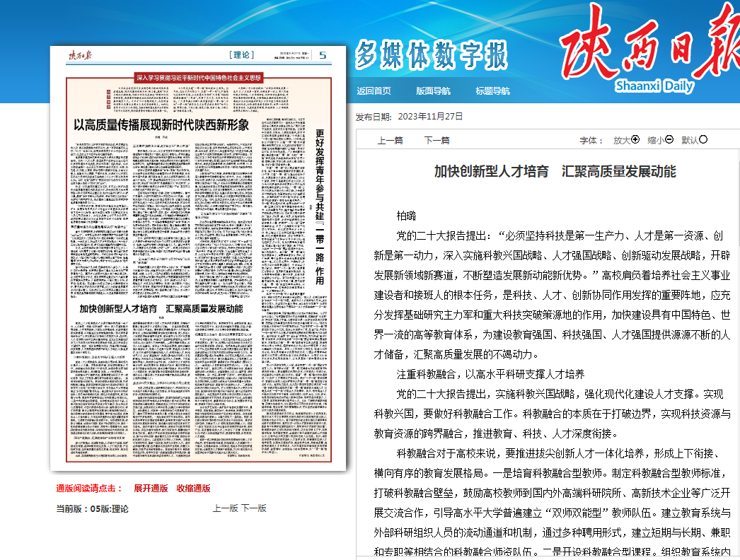This screenshot has height=560, width=740.
Task: Go to next page via 下一版
Action: click(x=254, y=508)
